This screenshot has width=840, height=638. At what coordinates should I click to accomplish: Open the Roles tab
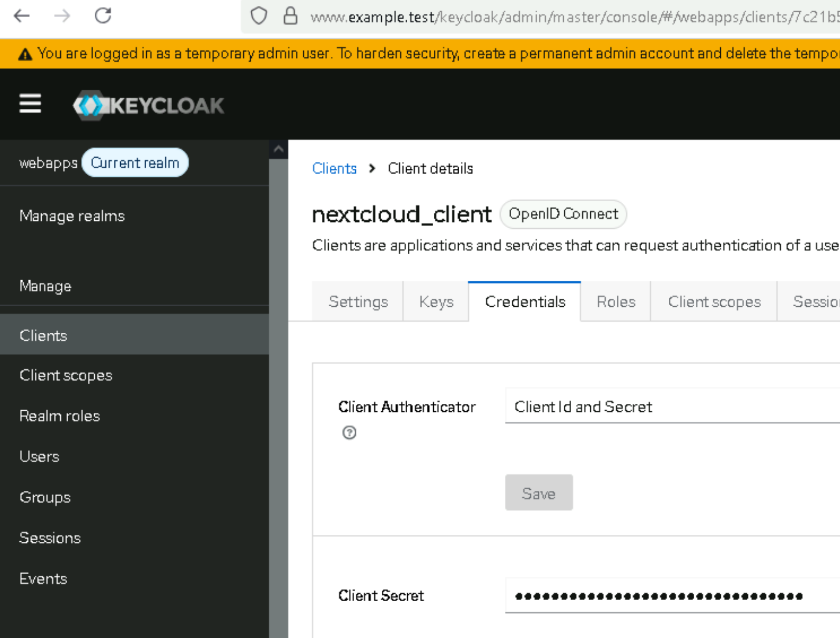tap(616, 302)
